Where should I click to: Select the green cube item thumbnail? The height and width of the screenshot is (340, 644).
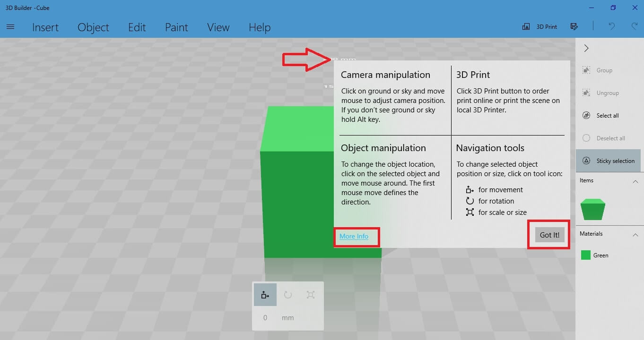(x=593, y=209)
